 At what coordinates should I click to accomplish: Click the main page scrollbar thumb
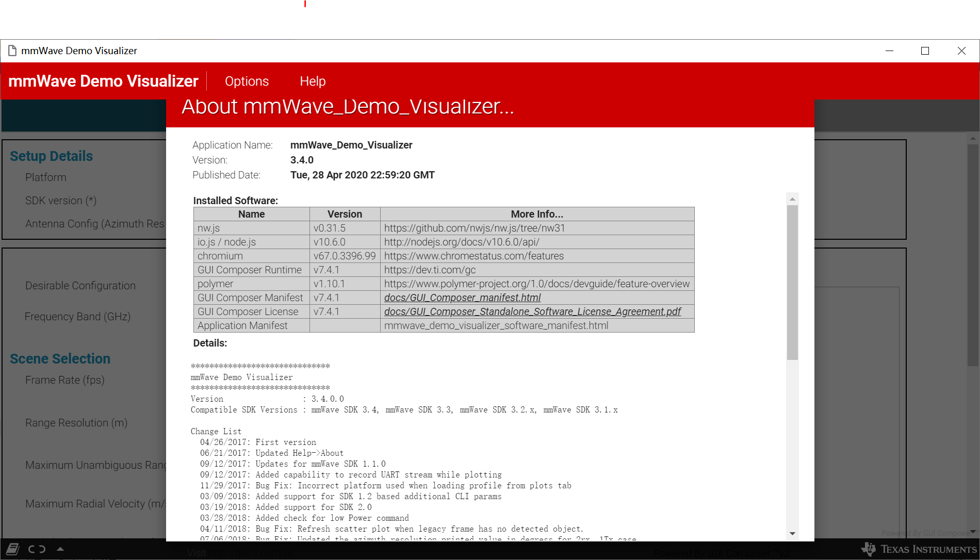coord(973,255)
